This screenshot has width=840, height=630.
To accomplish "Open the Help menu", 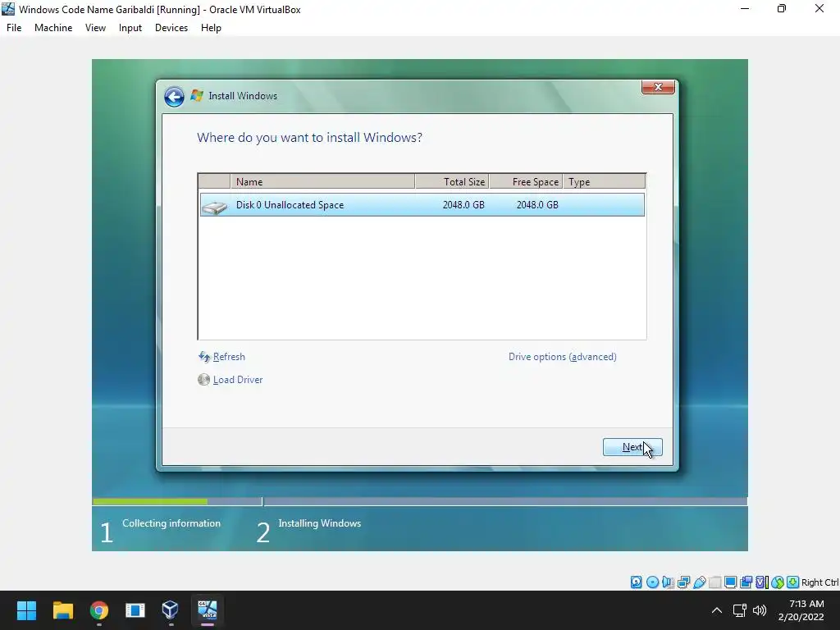I will point(211,28).
